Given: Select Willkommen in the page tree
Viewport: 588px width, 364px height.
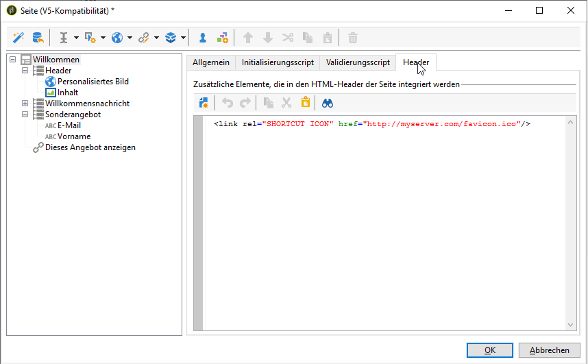Looking at the screenshot, I should [x=56, y=59].
